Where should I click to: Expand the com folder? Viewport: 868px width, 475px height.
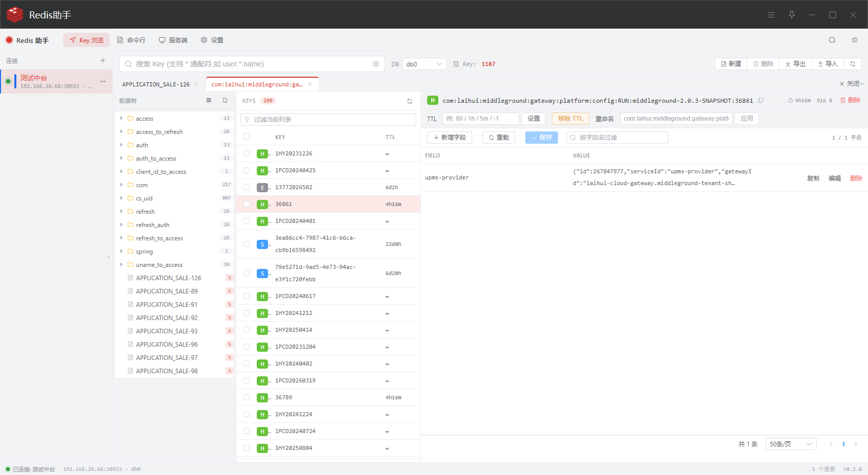click(x=121, y=185)
